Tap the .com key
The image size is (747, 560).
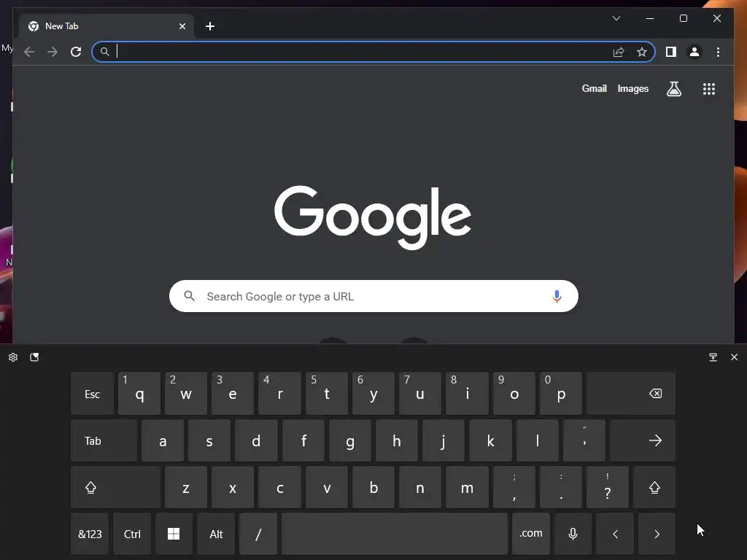click(531, 534)
